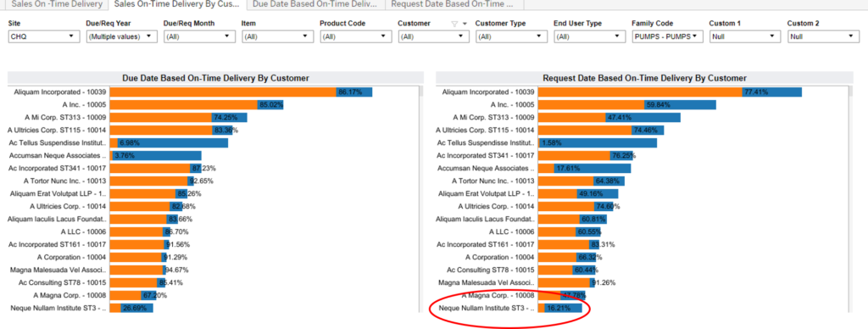Click the A Inc. 59.84% bar in right chart
The width and height of the screenshot is (868, 329).
pyautogui.click(x=626, y=104)
